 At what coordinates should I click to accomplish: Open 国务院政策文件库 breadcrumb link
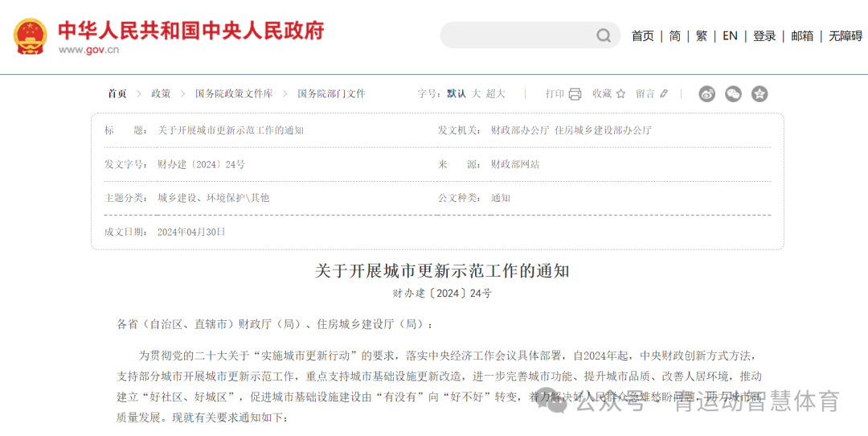click(x=234, y=93)
